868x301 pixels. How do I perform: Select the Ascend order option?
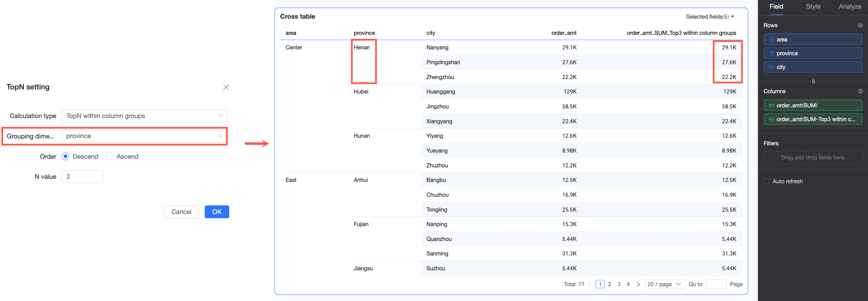(109, 156)
